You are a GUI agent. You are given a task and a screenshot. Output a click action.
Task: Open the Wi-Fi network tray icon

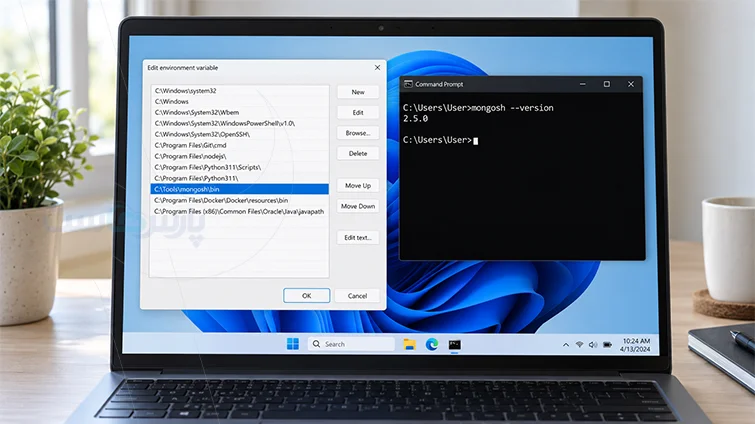(580, 345)
